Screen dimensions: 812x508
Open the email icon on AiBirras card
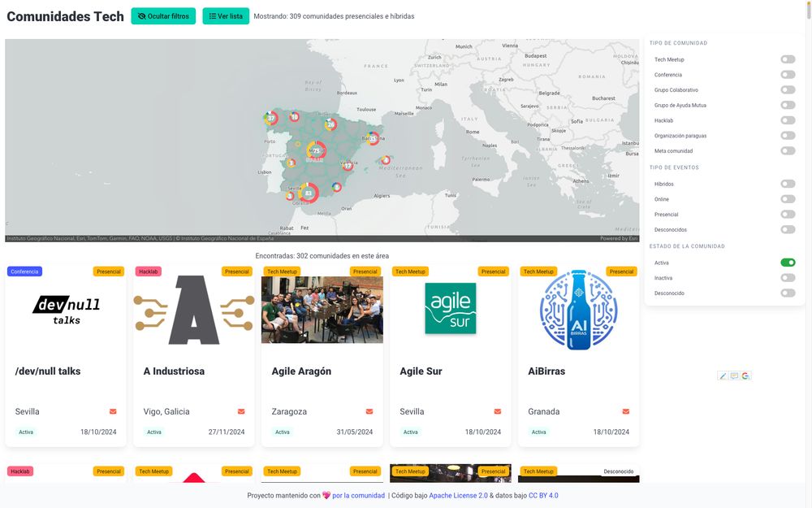point(625,411)
